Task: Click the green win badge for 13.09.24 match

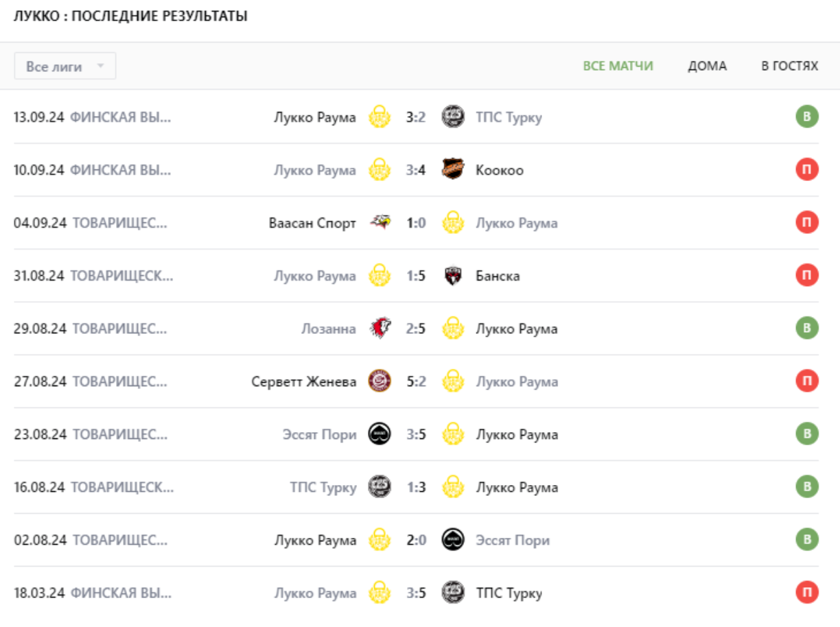Action: tap(807, 117)
